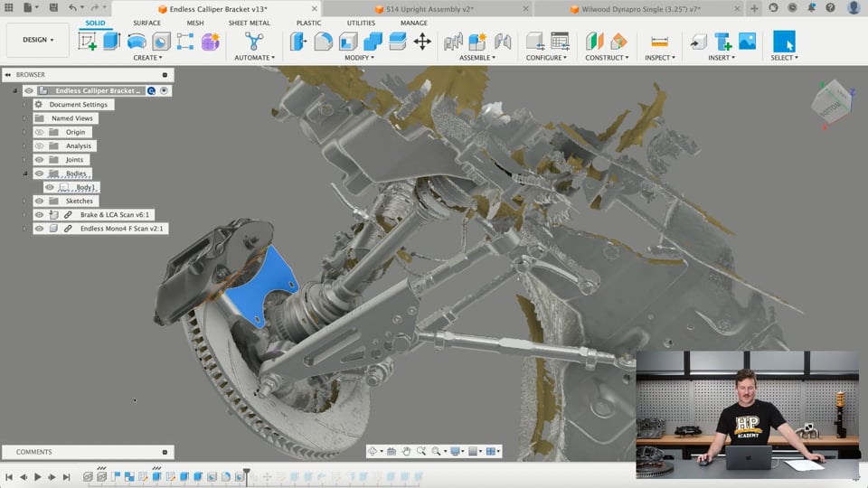Select the Combine tool
The image size is (868, 488).
click(373, 42)
